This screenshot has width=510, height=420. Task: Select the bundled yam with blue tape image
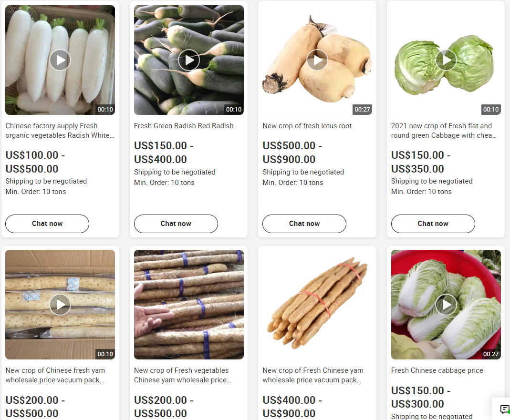tap(188, 305)
